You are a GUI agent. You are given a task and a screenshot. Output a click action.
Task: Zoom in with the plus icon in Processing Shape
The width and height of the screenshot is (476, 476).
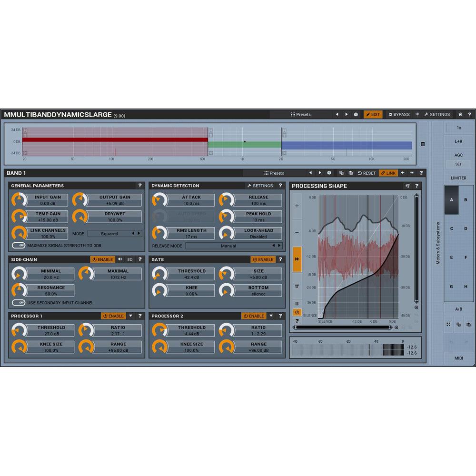(297, 206)
